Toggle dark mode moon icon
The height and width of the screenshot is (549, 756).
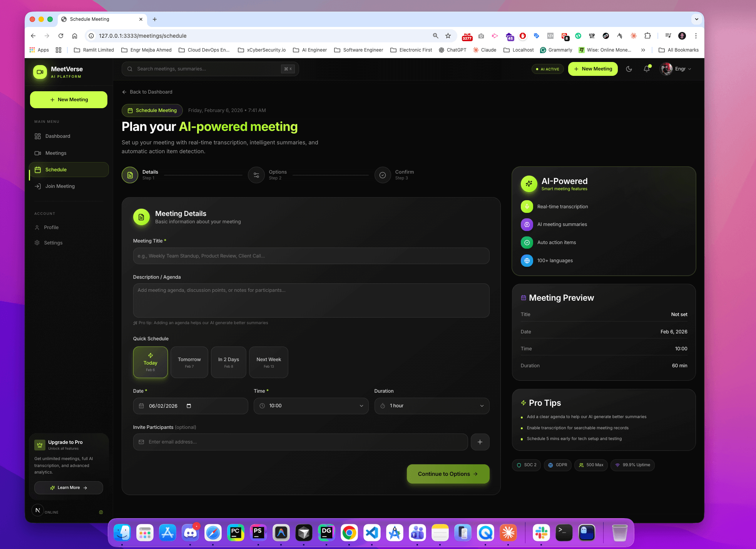pyautogui.click(x=629, y=69)
